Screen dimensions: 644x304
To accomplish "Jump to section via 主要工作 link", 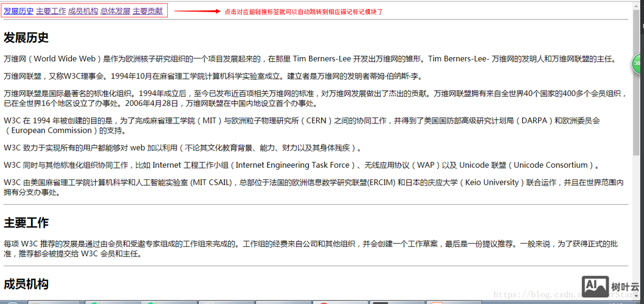I will (51, 12).
